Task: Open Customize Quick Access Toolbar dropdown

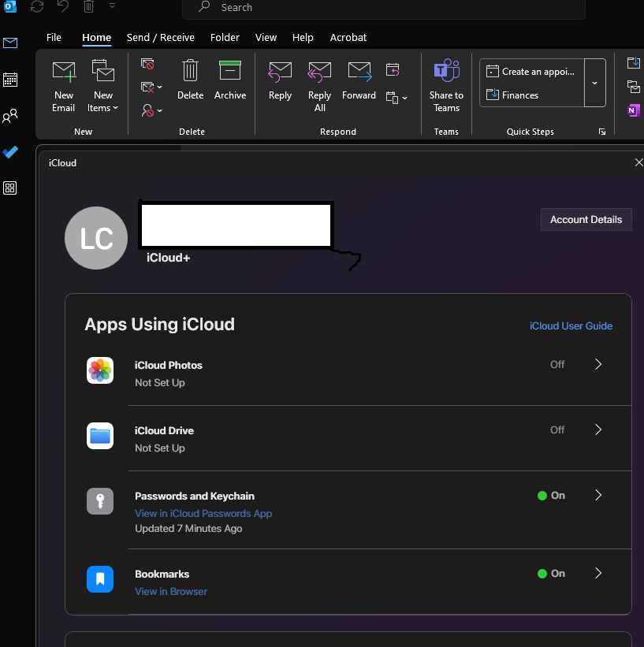Action: click(112, 6)
